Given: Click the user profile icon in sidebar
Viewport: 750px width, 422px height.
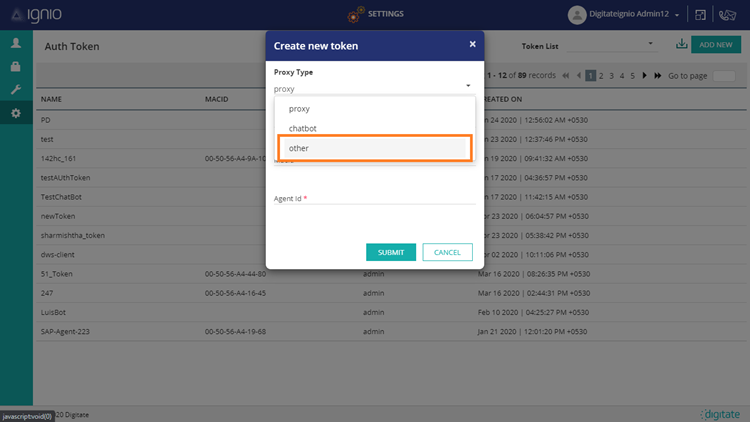Looking at the screenshot, I should (16, 44).
